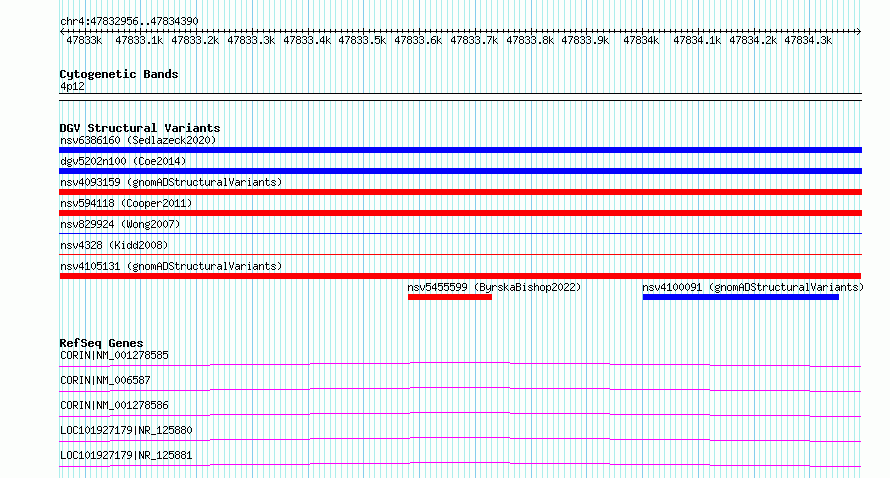Open nsv4100091 (gnomADStructuralVariants) label
The width and height of the screenshot is (890, 478).
[x=753, y=287]
